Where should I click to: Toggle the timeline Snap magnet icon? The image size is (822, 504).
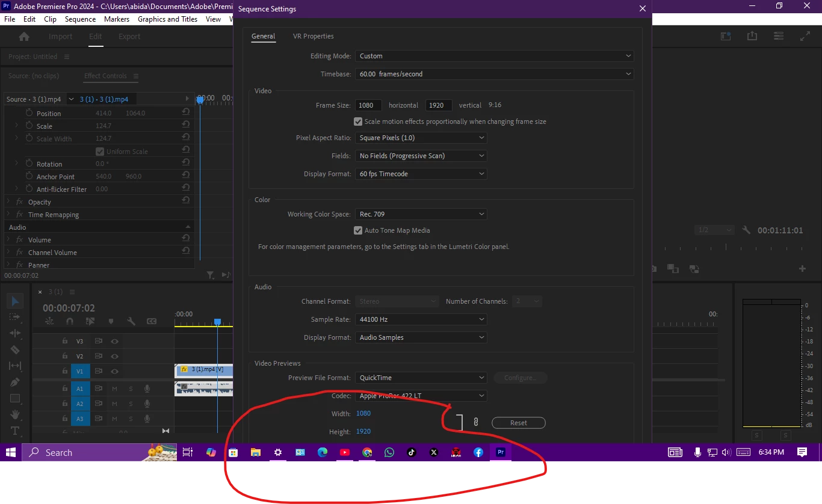pos(70,322)
